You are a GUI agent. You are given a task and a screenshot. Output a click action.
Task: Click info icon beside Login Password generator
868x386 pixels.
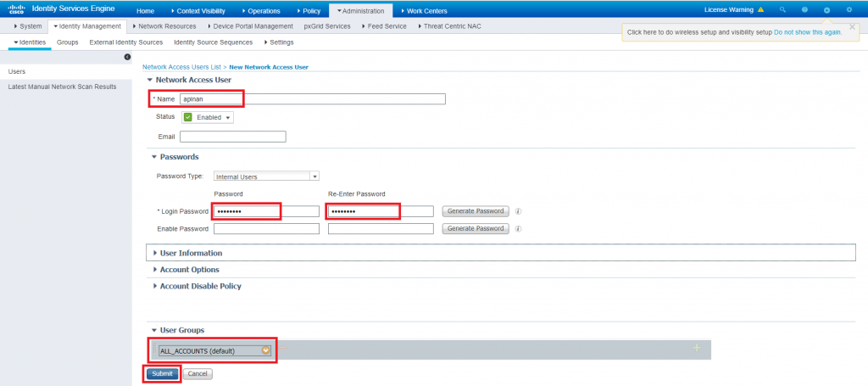click(x=518, y=211)
